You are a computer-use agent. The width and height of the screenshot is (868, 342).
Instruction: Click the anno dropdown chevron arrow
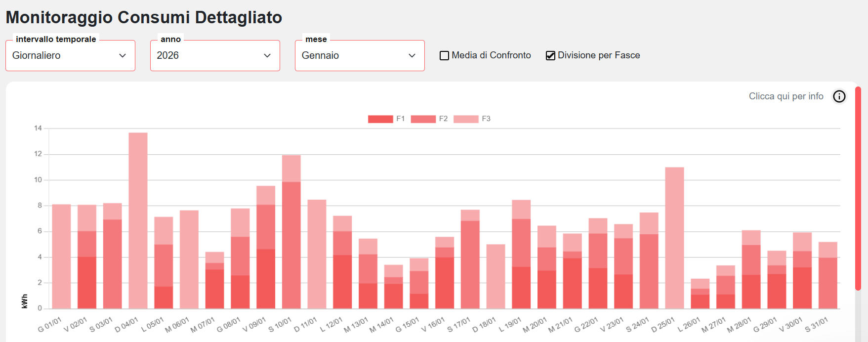click(x=267, y=56)
